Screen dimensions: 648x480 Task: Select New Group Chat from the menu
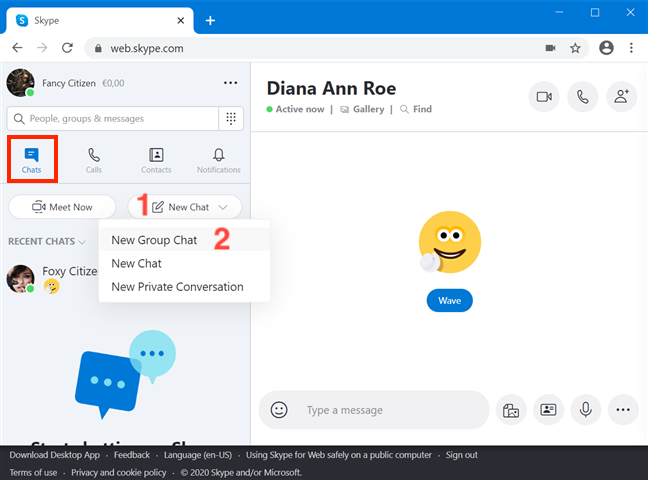184,240
